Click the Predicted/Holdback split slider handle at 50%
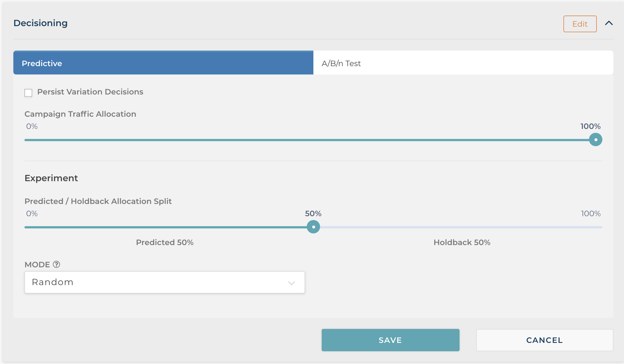This screenshot has height=364, width=624. coord(313,227)
